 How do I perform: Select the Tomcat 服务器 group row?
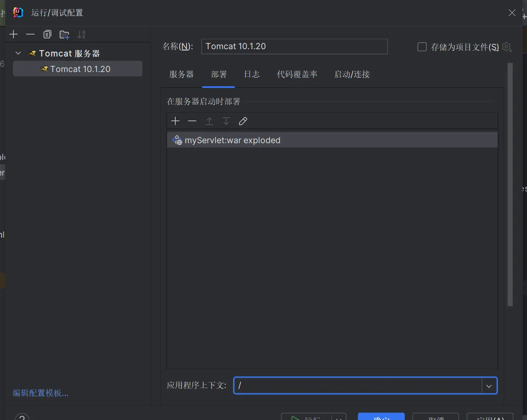(x=78, y=53)
